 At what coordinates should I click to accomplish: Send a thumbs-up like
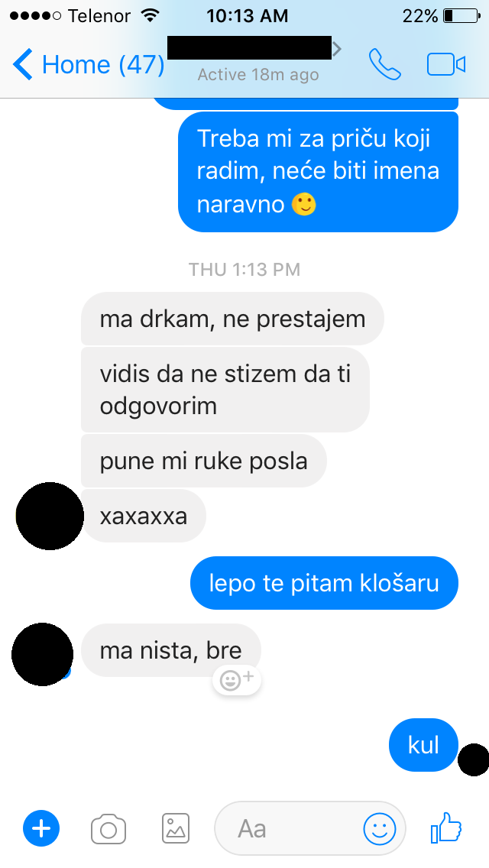click(445, 828)
